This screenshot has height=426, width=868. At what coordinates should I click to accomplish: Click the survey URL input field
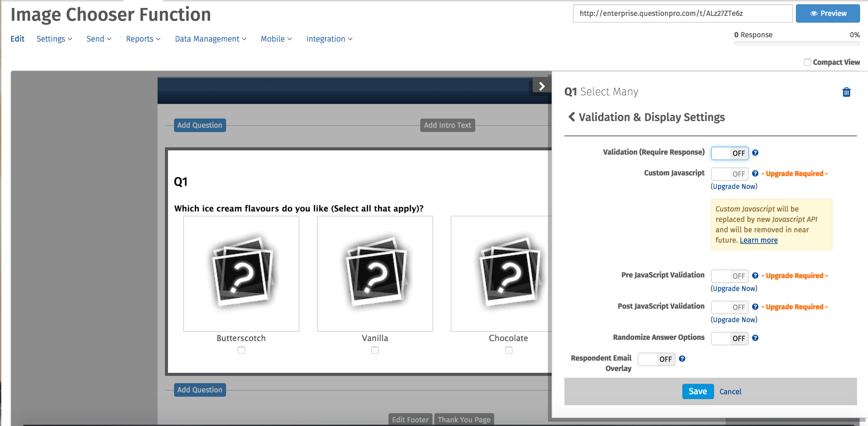coord(683,13)
